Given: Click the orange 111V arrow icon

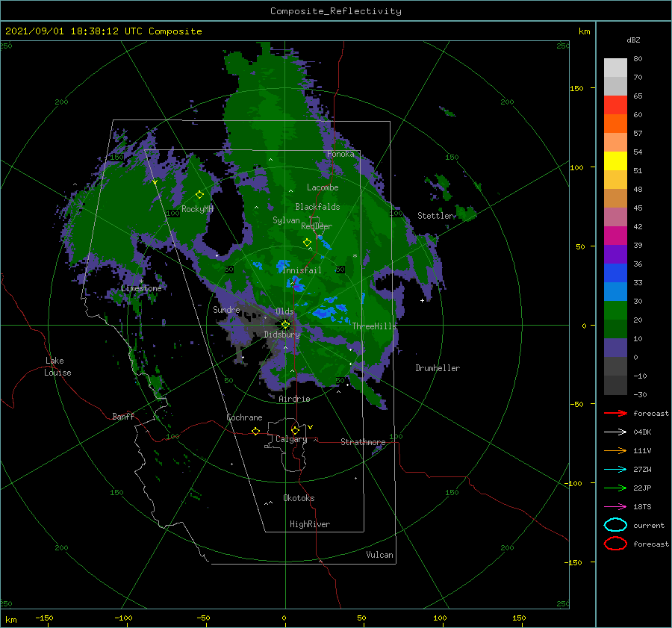Looking at the screenshot, I should [x=615, y=450].
